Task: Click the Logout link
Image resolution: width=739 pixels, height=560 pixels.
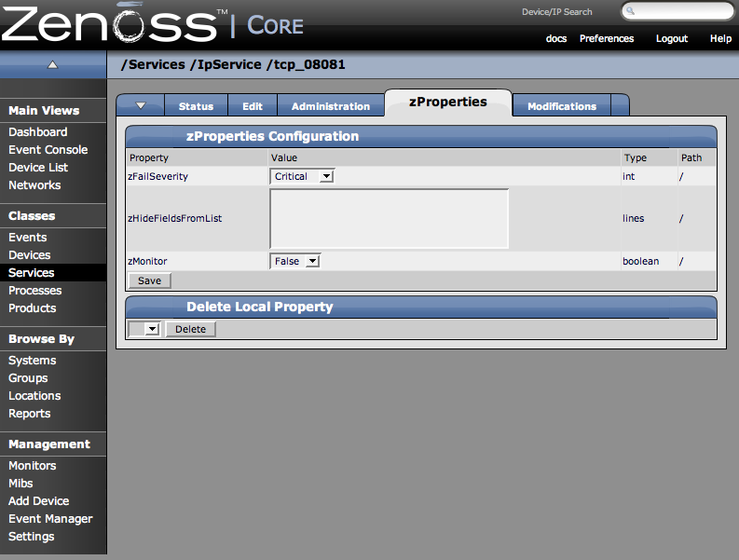Action: point(672,38)
